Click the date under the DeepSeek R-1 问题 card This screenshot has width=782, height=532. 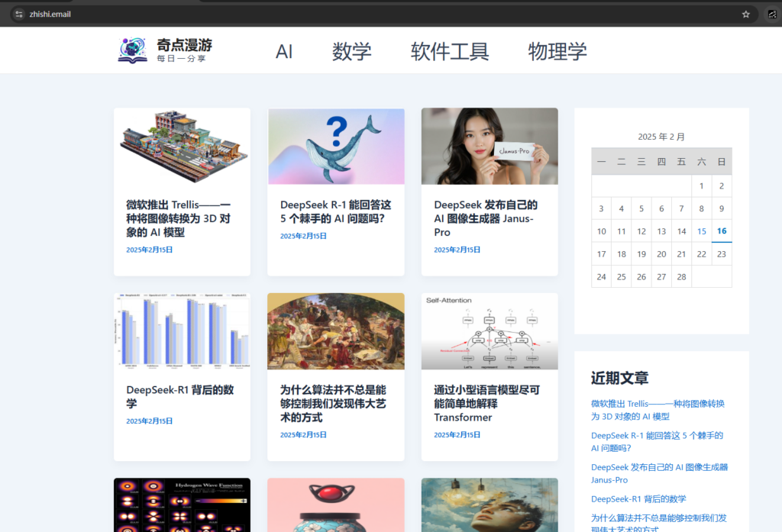303,236
